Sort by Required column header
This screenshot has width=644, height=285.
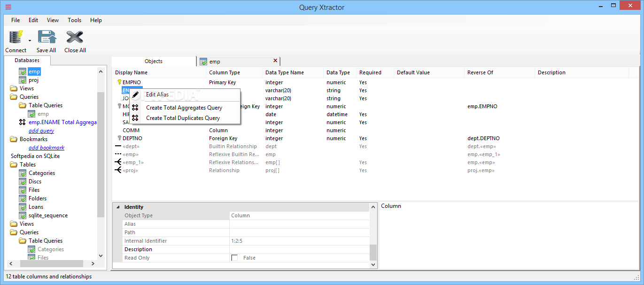tap(375, 72)
